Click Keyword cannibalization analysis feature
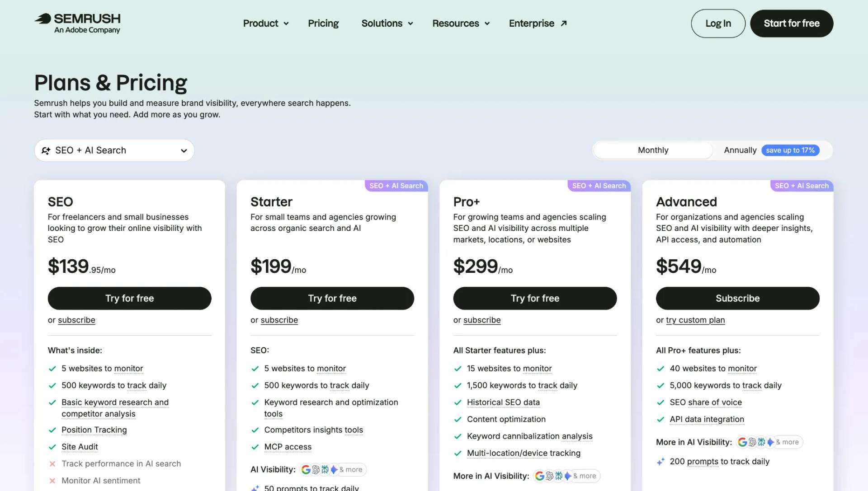This screenshot has height=491, width=868. point(529,436)
